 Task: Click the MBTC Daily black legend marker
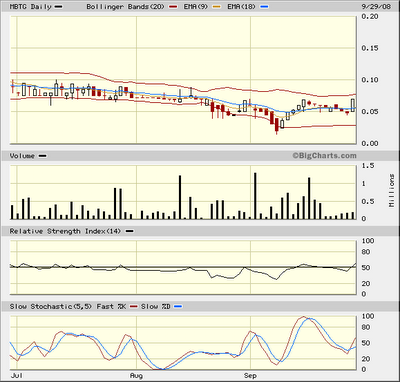point(58,7)
